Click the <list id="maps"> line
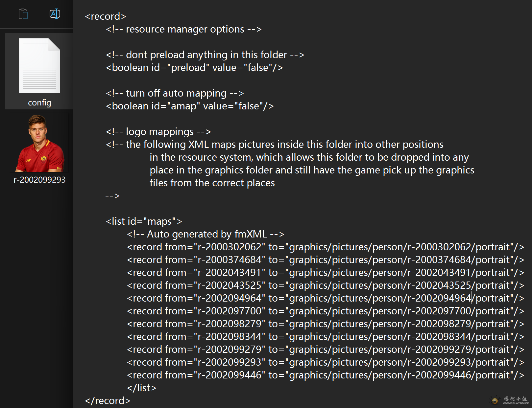The height and width of the screenshot is (408, 532). point(144,221)
